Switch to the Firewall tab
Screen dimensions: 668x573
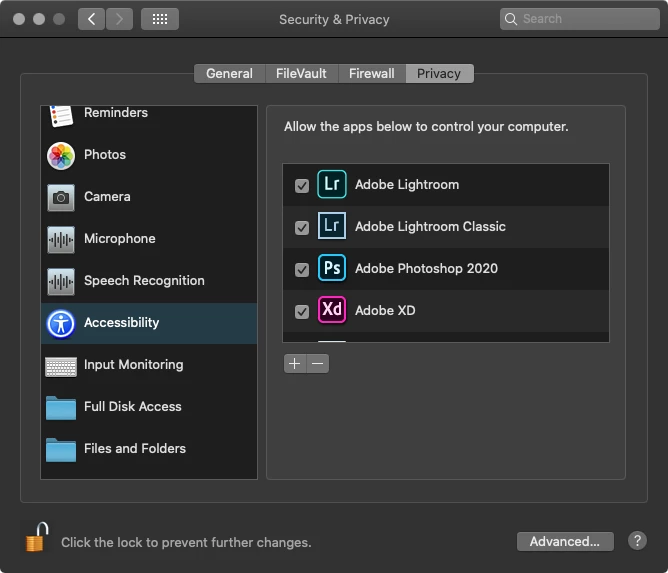[x=371, y=74]
